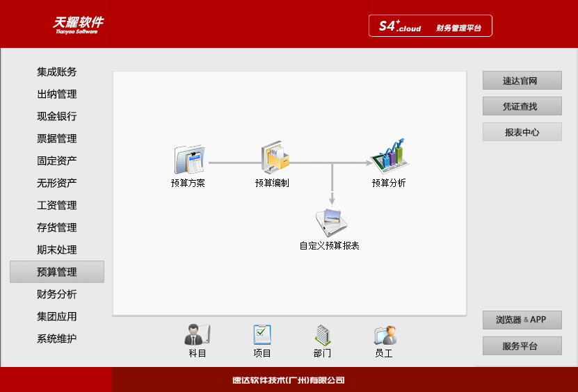Open the 预算编制 budget preparation icon
This screenshot has height=392, width=578.
pyautogui.click(x=273, y=159)
